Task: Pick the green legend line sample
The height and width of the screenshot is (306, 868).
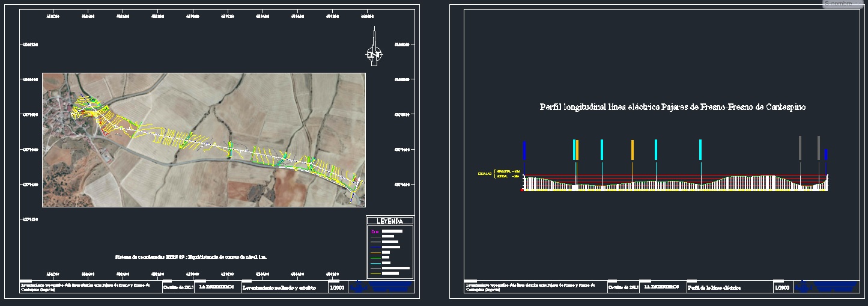Action: pos(375,258)
